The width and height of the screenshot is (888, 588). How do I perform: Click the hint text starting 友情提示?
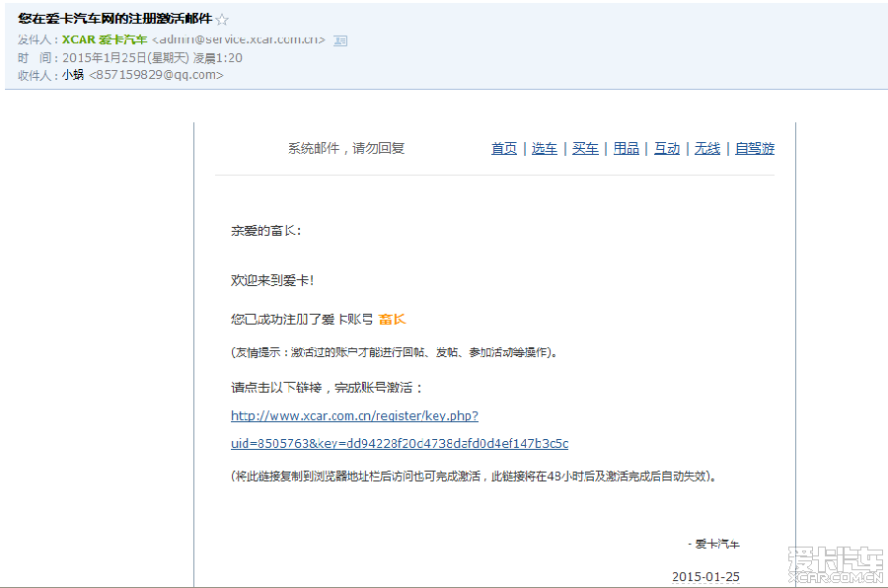(x=394, y=352)
